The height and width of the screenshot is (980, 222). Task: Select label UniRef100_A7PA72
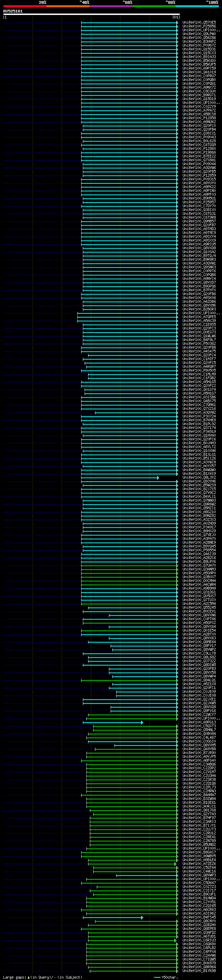pyautogui.click(x=199, y=110)
